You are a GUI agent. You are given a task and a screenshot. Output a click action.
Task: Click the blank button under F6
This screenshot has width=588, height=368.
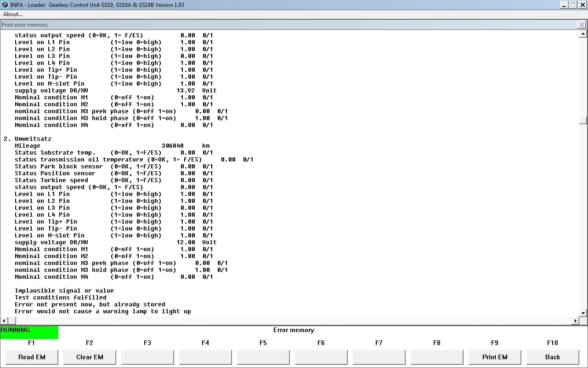click(321, 357)
